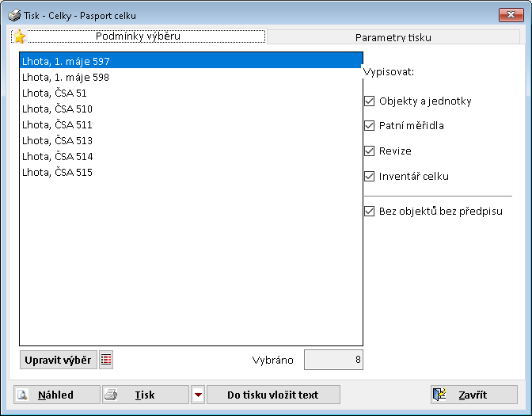This screenshot has height=416, width=532.
Task: Open print preview with Náhled button
Action: click(57, 395)
